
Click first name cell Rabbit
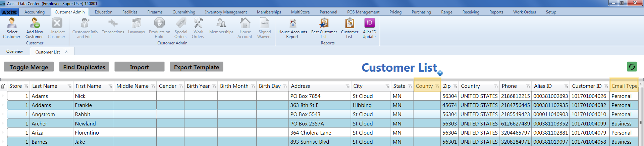(94, 114)
